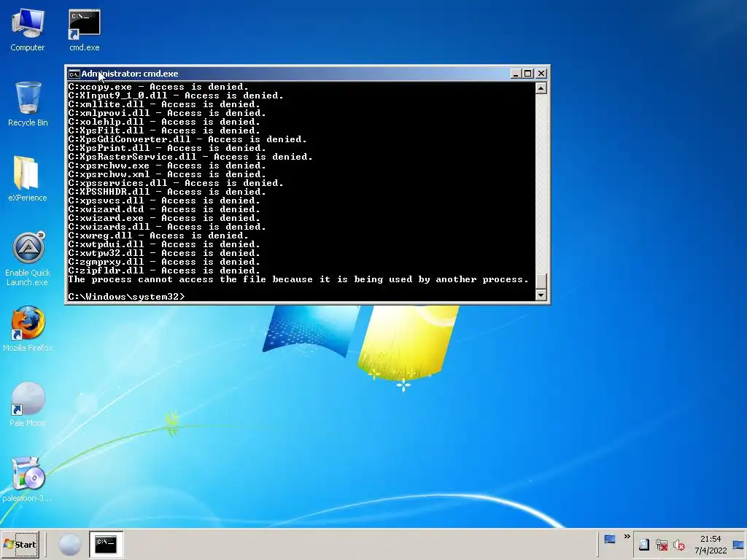Click the xmllite.dll output line
Screen dimensions: 747x560
coord(164,104)
